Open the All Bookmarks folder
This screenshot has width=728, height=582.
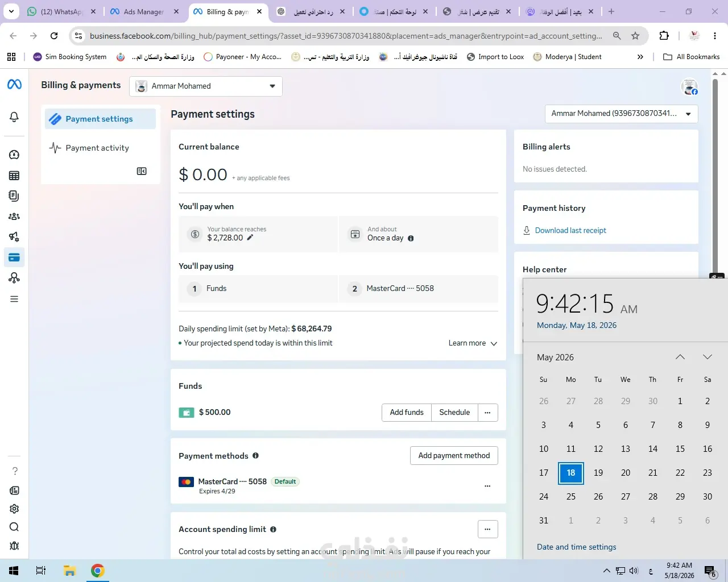(692, 57)
